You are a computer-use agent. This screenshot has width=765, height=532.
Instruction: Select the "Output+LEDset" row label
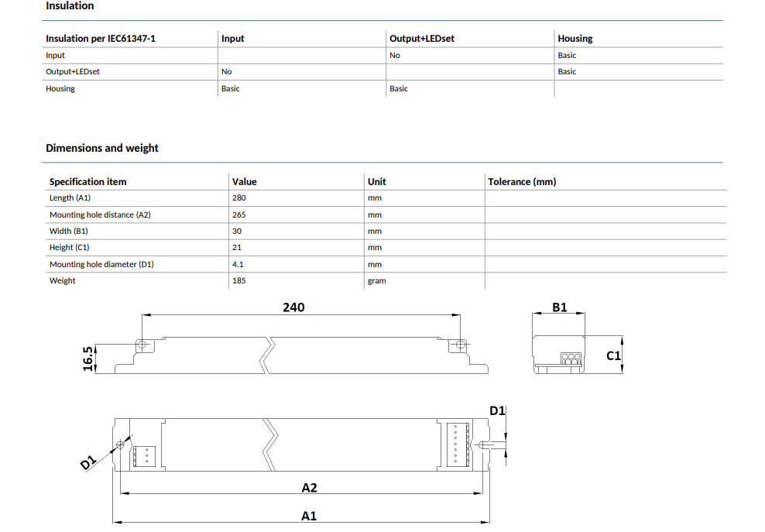coord(73,72)
